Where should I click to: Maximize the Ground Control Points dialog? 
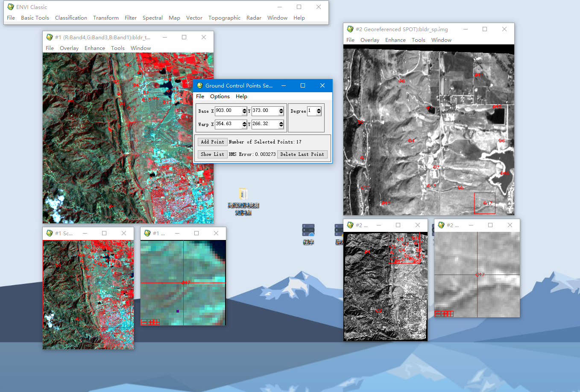[303, 85]
